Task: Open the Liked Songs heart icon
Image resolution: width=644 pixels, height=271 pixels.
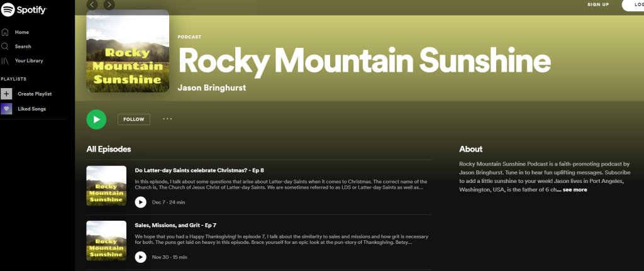Action: pos(6,109)
